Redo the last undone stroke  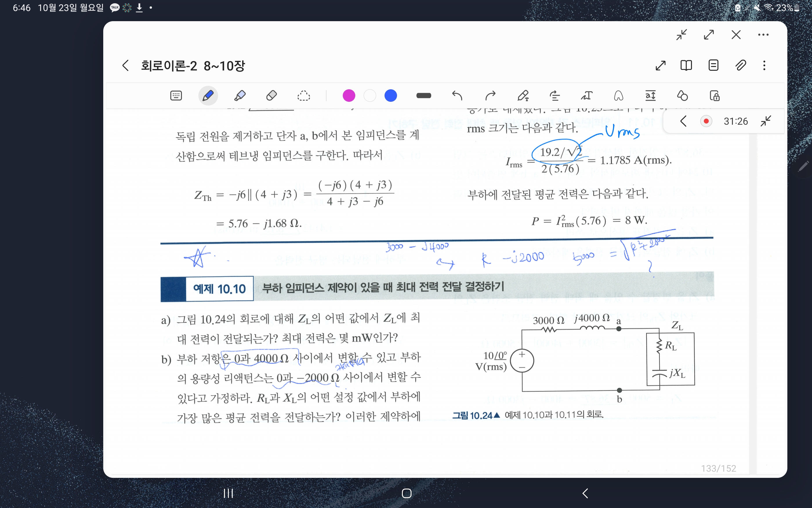coord(490,96)
